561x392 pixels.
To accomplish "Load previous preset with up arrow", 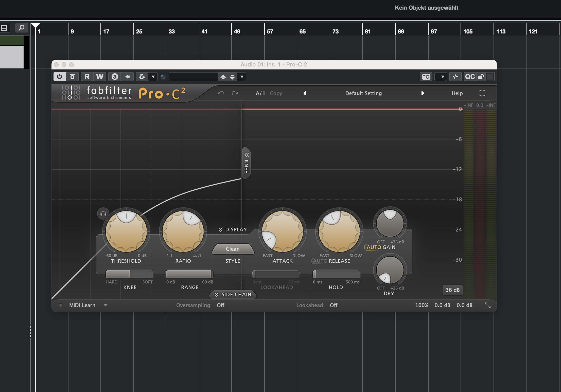I will tap(223, 77).
